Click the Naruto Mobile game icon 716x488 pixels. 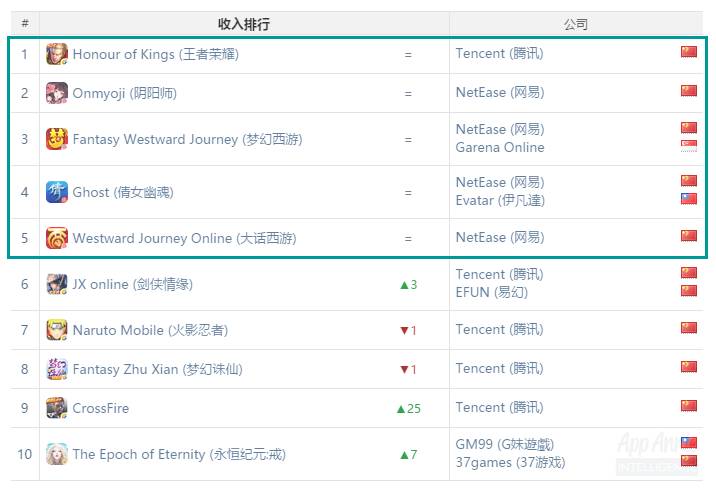click(57, 330)
